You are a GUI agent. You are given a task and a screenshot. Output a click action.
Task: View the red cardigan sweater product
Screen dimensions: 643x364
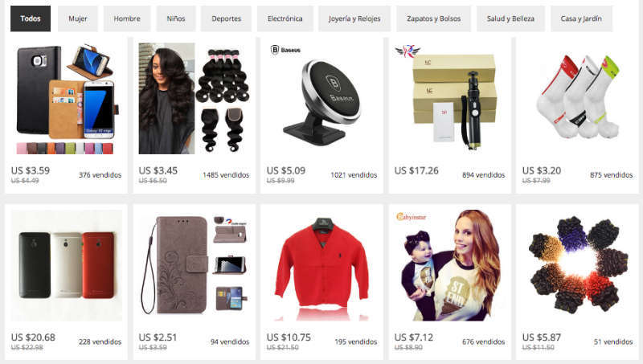[x=322, y=266]
